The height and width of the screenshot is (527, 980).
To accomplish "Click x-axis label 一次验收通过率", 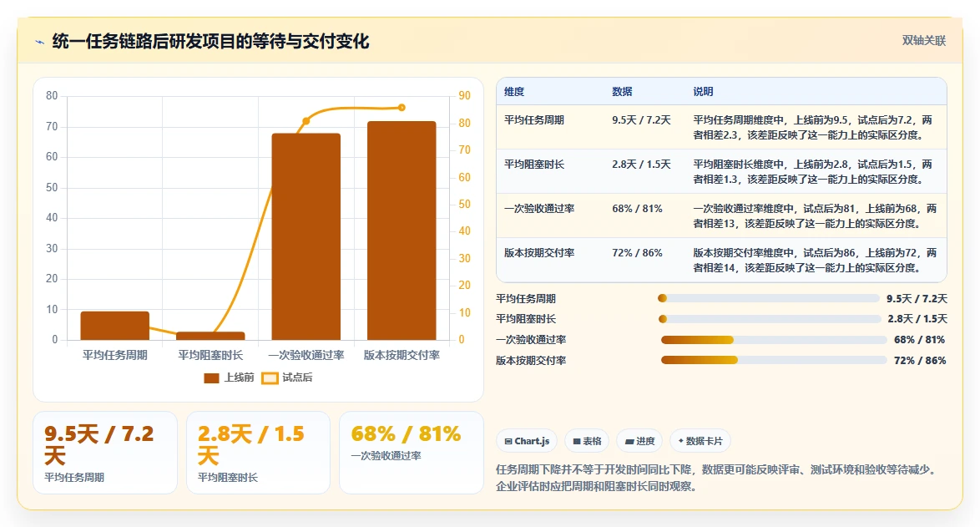I will [x=306, y=355].
